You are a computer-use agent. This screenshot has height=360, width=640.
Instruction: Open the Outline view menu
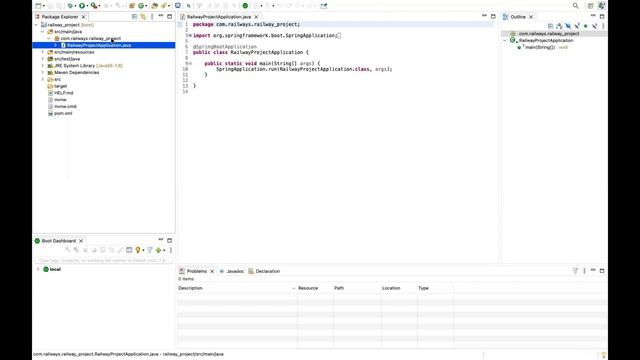pyautogui.click(x=603, y=26)
